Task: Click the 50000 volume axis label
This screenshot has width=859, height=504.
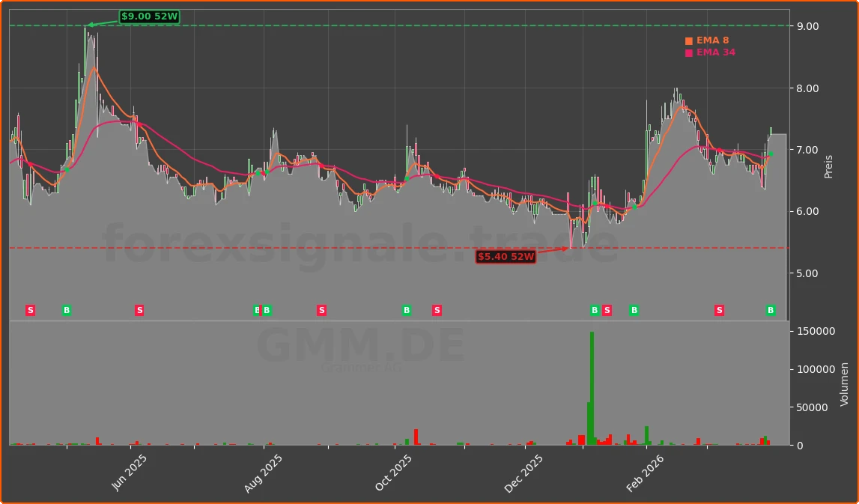Action: 814,407
